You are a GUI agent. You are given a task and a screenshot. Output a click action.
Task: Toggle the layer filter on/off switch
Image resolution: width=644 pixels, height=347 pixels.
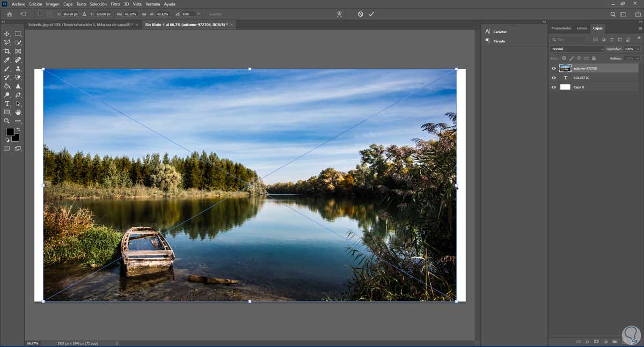pos(639,40)
